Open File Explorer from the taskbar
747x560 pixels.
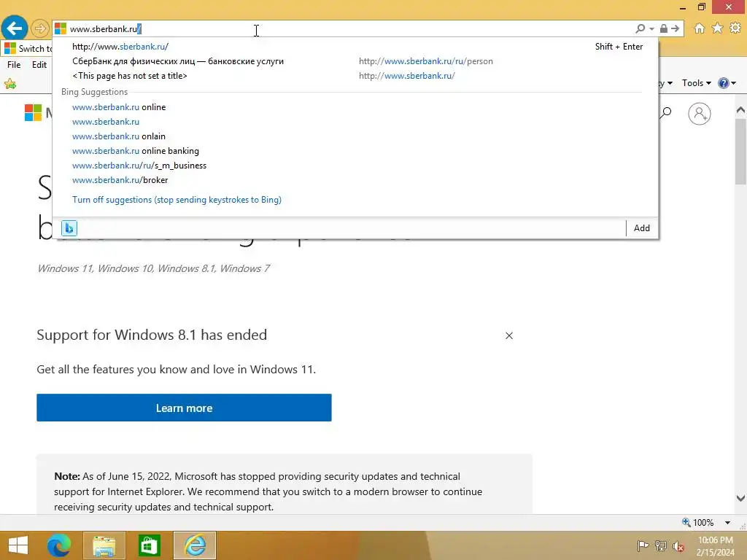(104, 545)
